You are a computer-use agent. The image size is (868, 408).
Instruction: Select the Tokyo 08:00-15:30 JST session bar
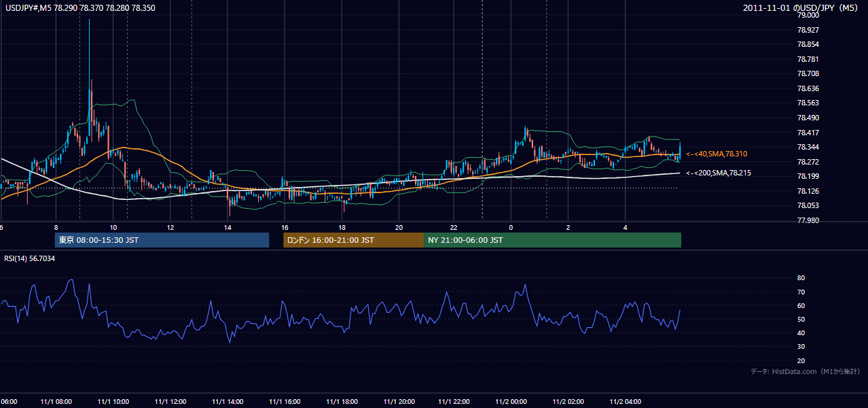tap(162, 240)
